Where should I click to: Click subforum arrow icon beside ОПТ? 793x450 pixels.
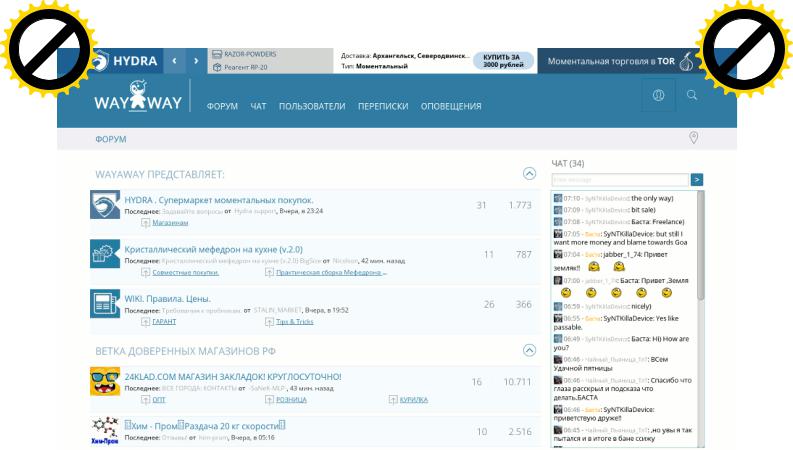click(146, 399)
